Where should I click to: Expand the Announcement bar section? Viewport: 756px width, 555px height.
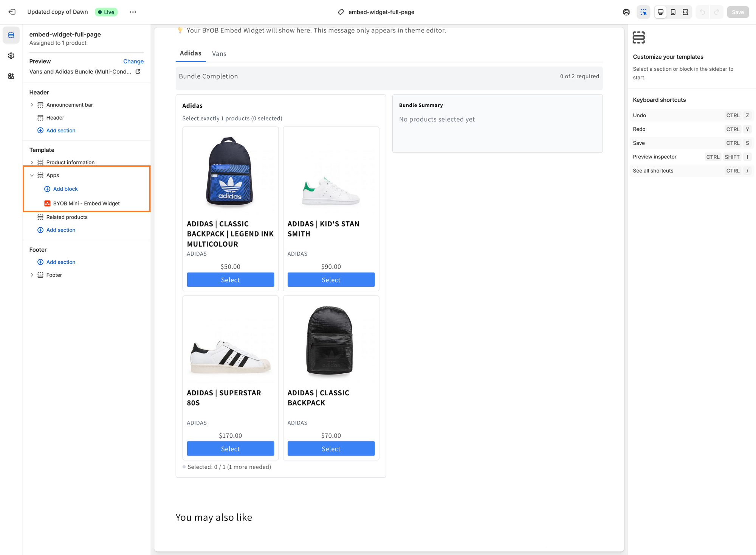[x=32, y=105]
